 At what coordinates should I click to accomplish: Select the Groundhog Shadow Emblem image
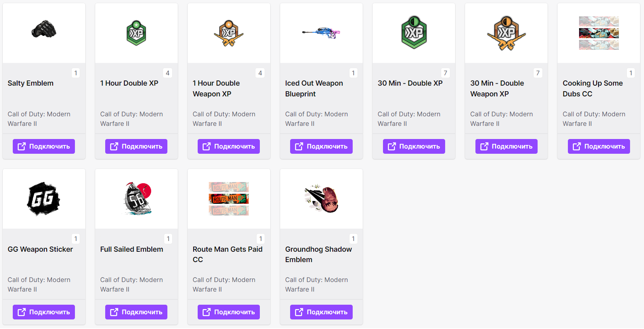pos(321,198)
